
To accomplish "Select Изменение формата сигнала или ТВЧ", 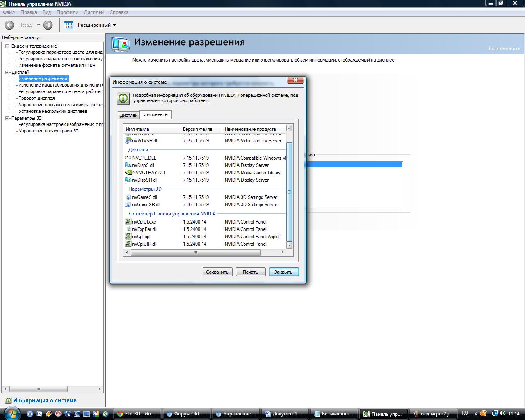I will (x=57, y=65).
